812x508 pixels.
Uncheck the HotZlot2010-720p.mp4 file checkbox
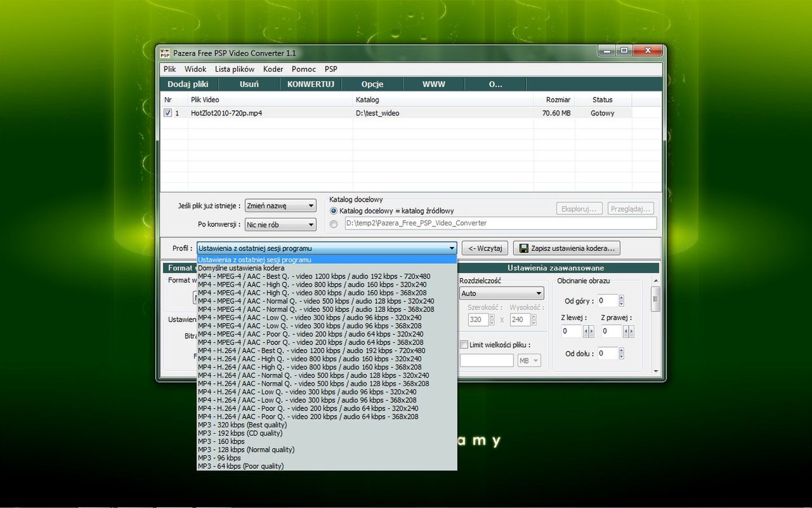(x=167, y=113)
